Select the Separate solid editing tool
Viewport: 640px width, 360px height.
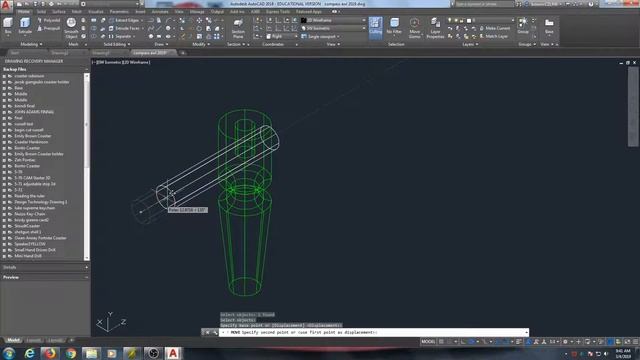pyautogui.click(x=120, y=37)
